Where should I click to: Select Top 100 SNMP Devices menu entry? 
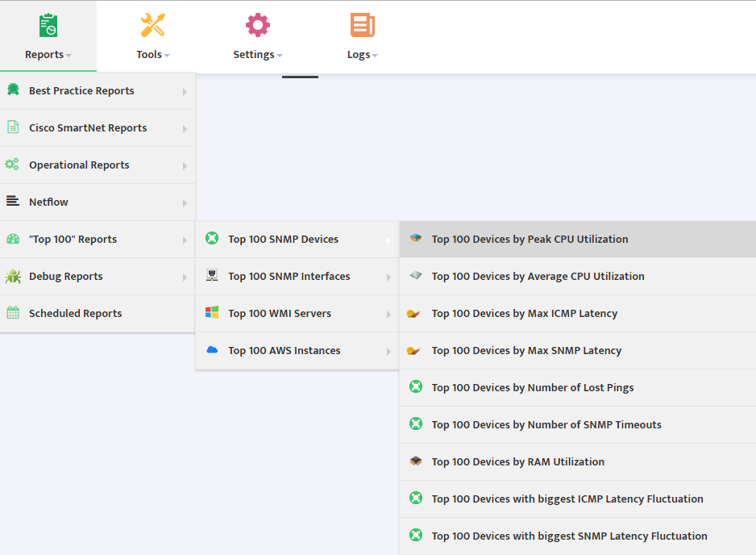click(297, 240)
